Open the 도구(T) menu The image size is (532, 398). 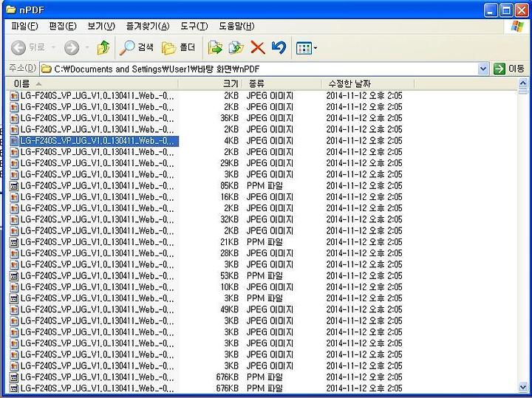pos(194,26)
